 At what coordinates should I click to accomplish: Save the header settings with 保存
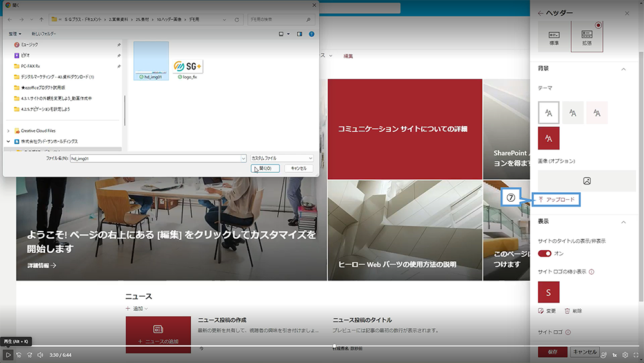(553, 352)
